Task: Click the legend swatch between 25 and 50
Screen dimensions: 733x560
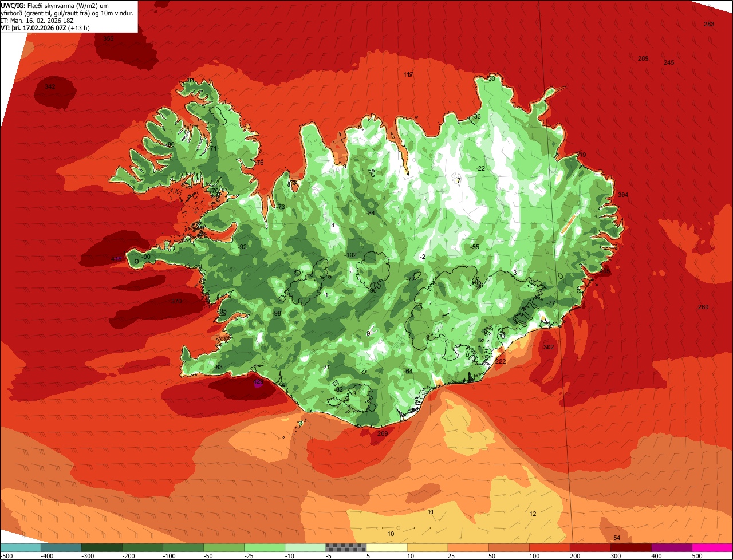Action: [468, 547]
